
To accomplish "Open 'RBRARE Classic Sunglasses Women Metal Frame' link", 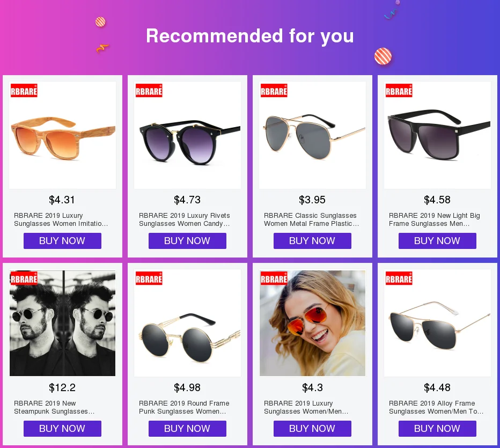I will (x=311, y=219).
